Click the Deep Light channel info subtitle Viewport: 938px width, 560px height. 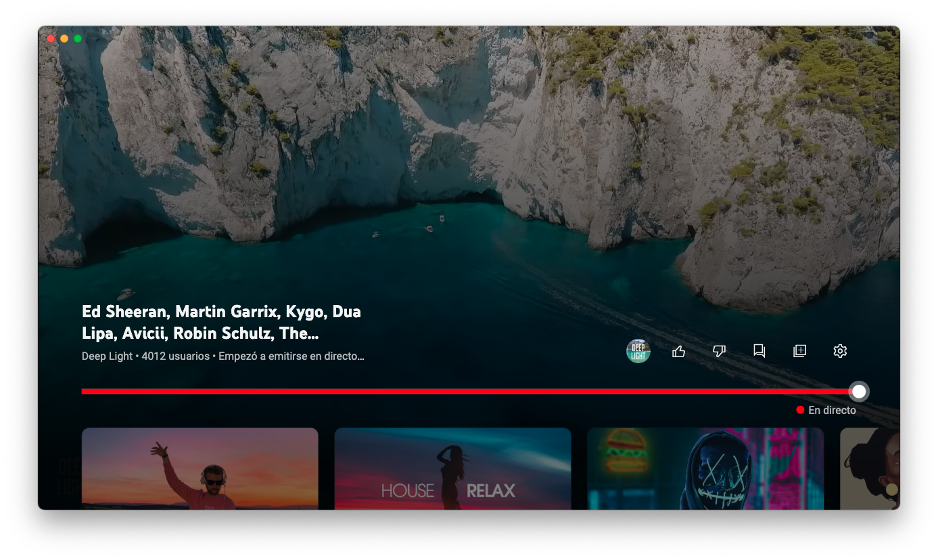click(x=222, y=356)
